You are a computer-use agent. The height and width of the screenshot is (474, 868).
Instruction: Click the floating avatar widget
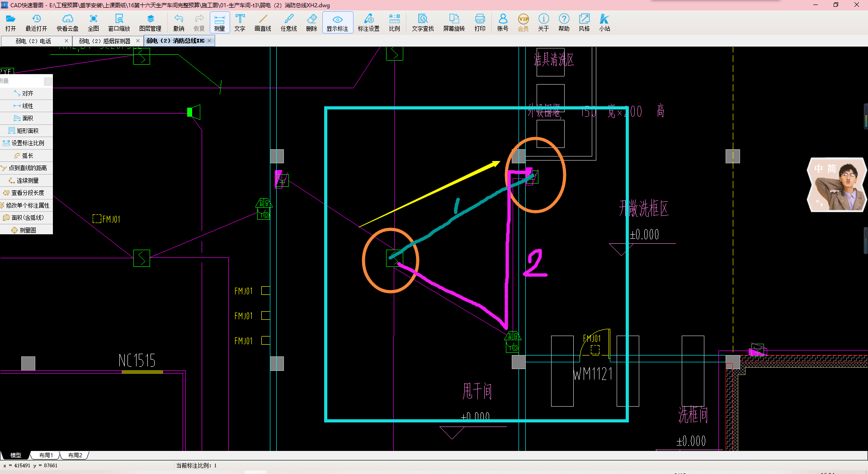coord(837,185)
